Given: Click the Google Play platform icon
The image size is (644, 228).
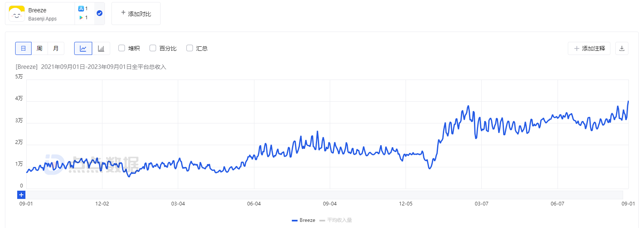Looking at the screenshot, I should pyautogui.click(x=81, y=18).
